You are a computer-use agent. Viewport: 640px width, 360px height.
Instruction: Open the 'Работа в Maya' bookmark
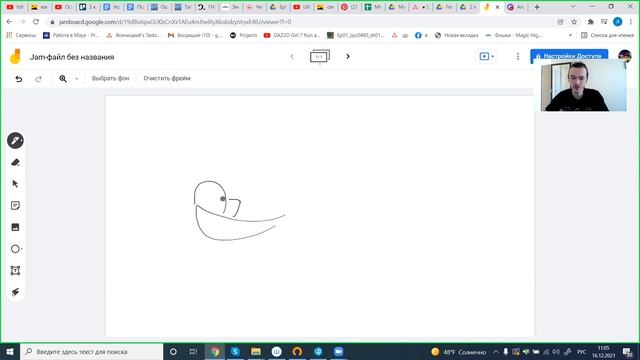coord(71,36)
